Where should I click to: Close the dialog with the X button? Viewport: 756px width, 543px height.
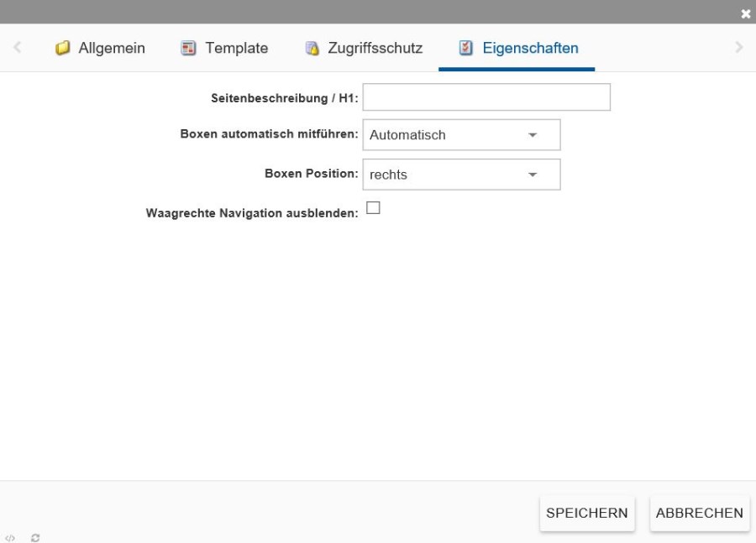(x=745, y=13)
